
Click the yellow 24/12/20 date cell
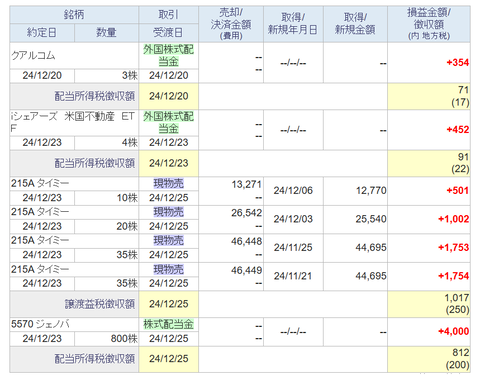[x=168, y=96]
